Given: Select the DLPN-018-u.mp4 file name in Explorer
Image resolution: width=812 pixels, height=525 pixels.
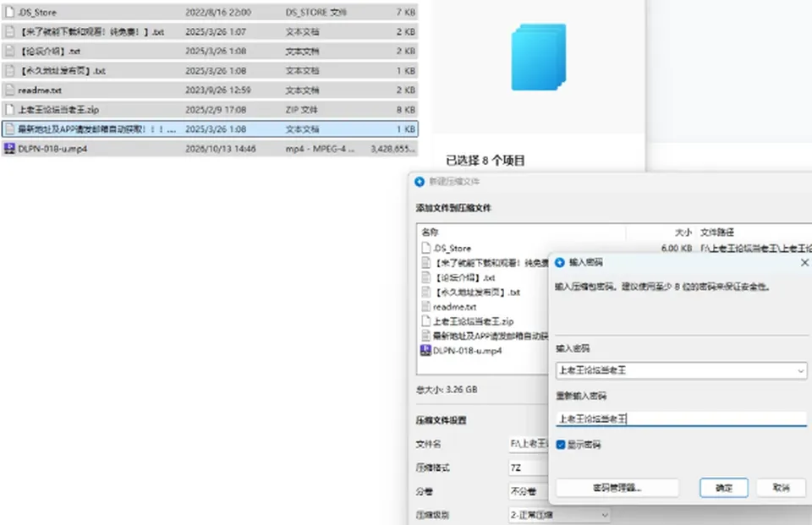Looking at the screenshot, I should tap(52, 149).
